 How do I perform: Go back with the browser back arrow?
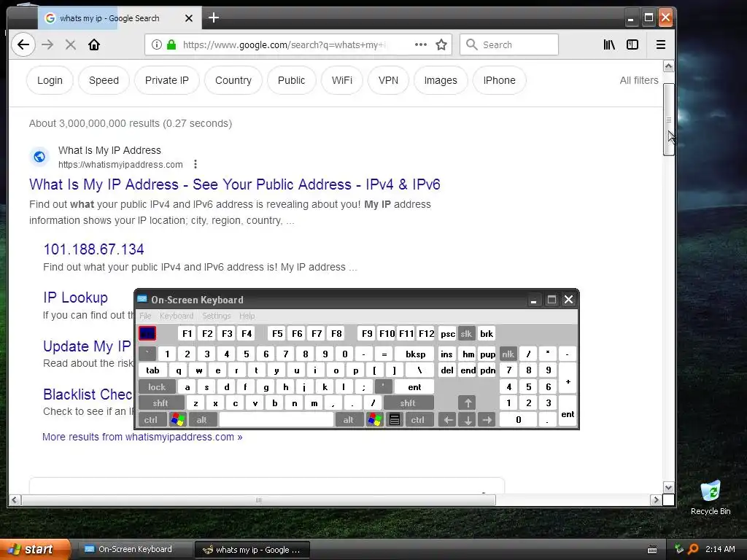tap(23, 44)
